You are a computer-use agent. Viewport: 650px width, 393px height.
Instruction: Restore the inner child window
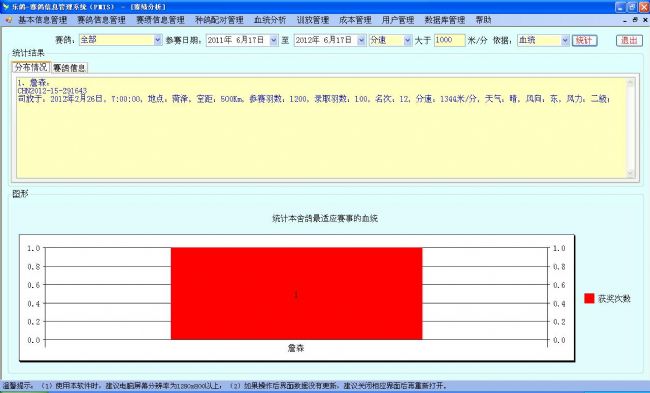coord(635,20)
